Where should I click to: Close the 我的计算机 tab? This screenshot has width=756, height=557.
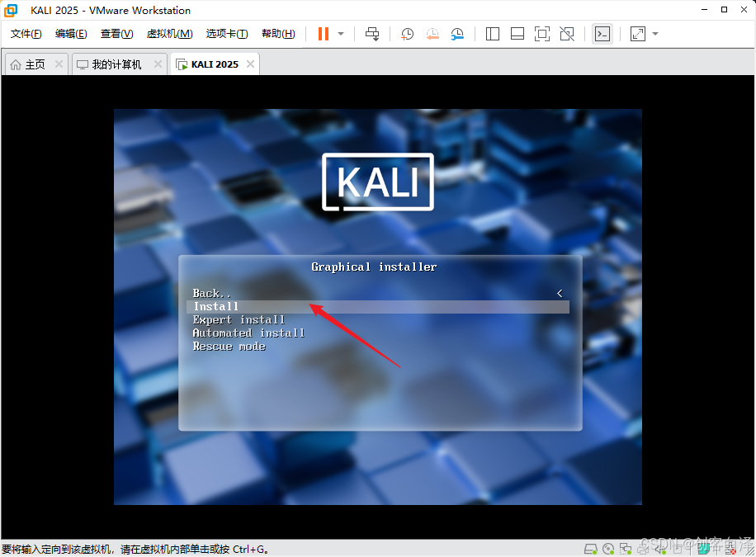[158, 64]
